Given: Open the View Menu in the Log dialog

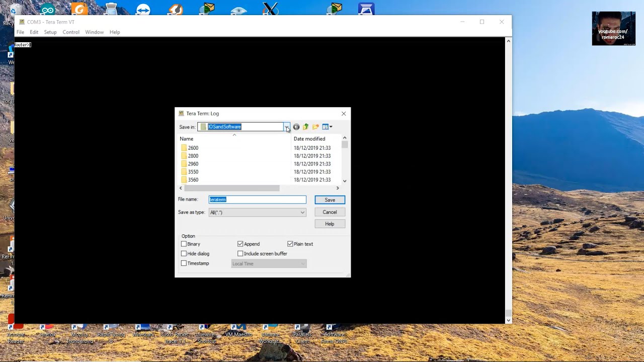Looking at the screenshot, I should point(327,127).
